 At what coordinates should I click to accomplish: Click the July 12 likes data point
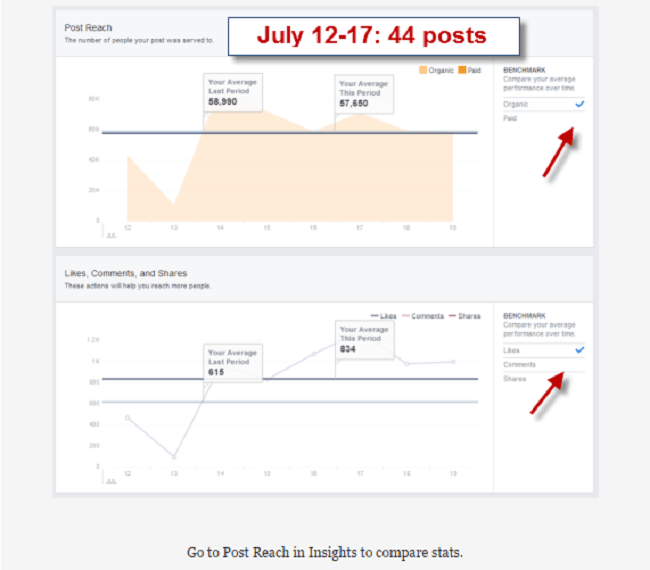click(127, 417)
